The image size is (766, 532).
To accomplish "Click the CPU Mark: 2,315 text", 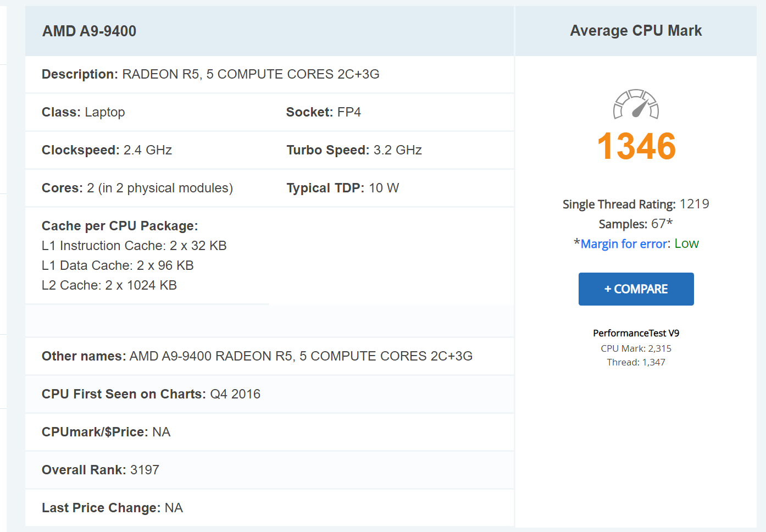I will (636, 348).
